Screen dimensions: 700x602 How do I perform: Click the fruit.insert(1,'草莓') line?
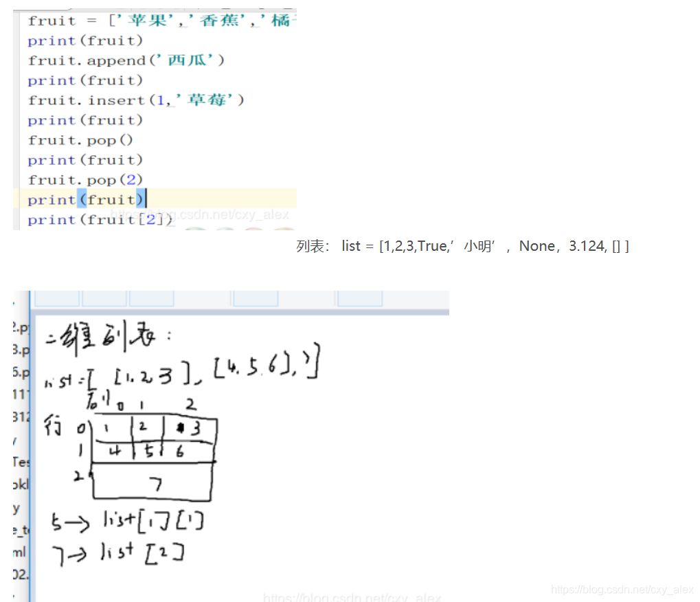[x=136, y=100]
